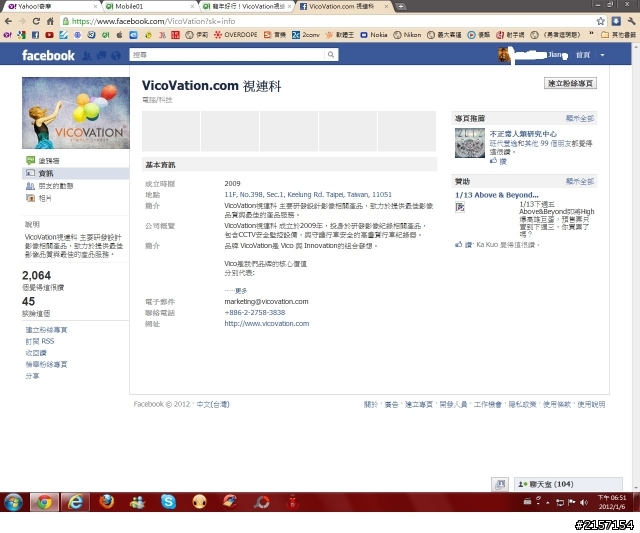640x533 pixels.
Task: Click the search magnifier button
Action: point(331,55)
